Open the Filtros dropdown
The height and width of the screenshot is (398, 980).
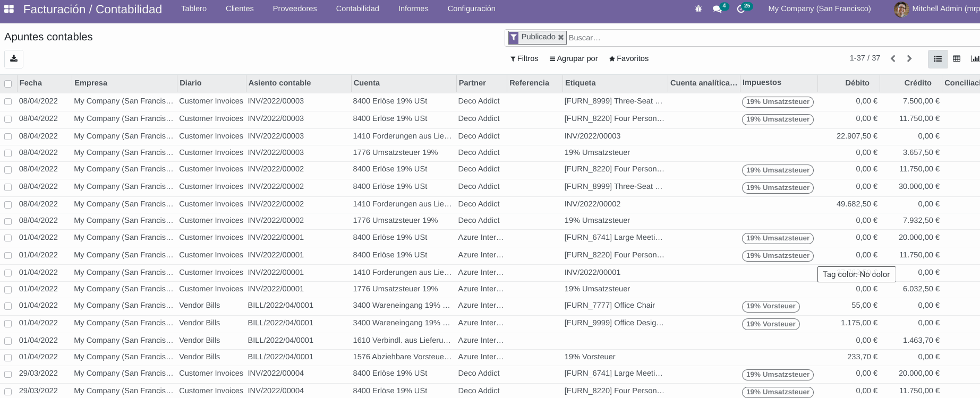pyautogui.click(x=524, y=58)
